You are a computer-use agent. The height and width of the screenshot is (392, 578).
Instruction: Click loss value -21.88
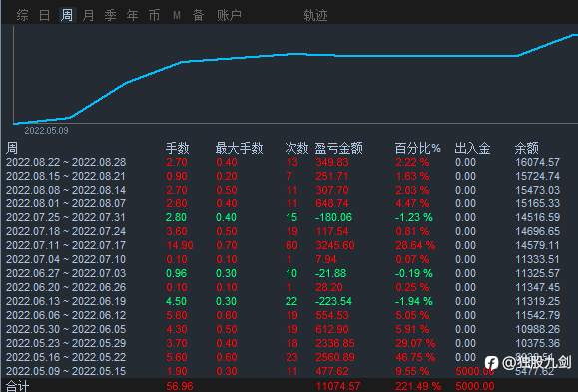point(331,273)
